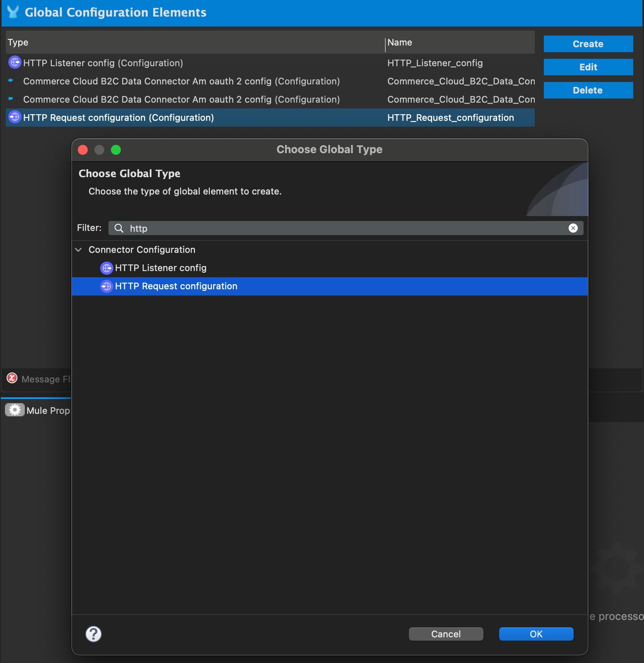The width and height of the screenshot is (644, 663).
Task: Select the second Commerce Cloud B2C Data Connector row
Action: 270,99
